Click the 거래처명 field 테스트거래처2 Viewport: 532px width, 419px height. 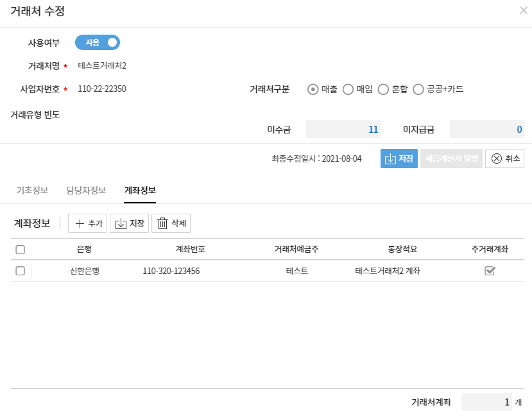tap(103, 65)
